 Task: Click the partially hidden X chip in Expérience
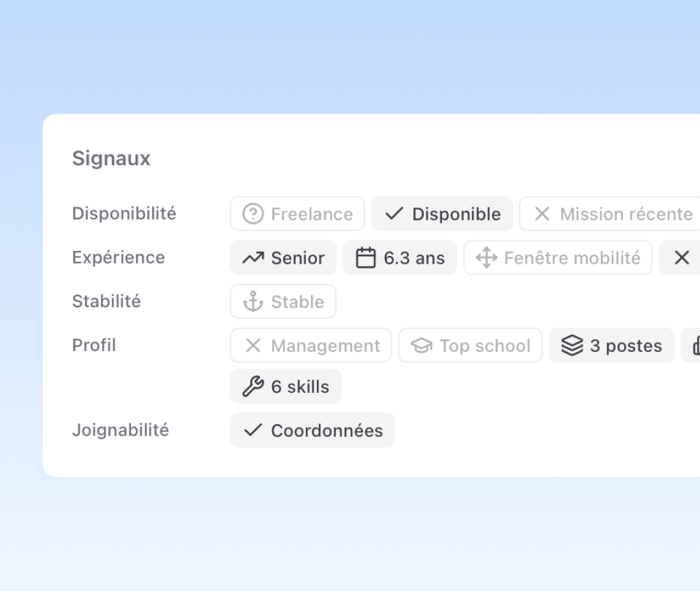pyautogui.click(x=681, y=258)
